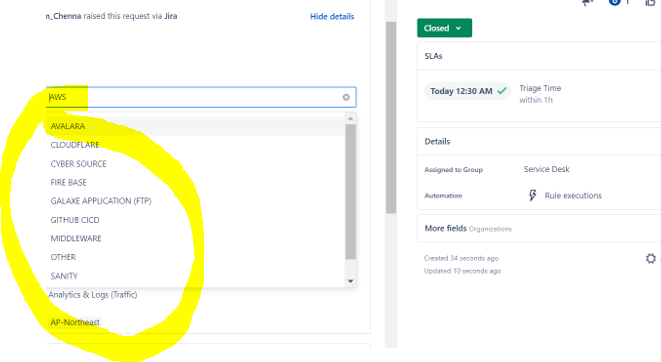Image resolution: width=661 pixels, height=362 pixels.
Task: Click the Analytics & Logs (Traffic) value
Action: tap(93, 295)
